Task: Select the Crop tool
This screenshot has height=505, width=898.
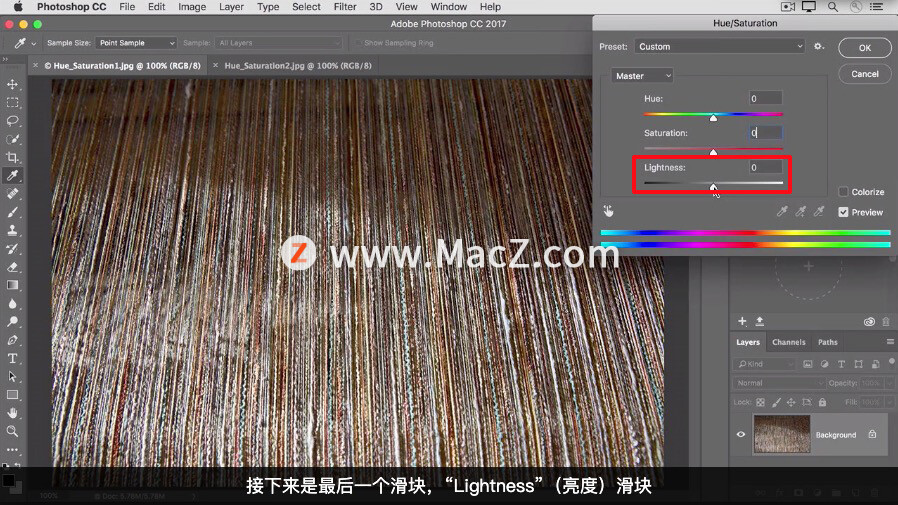Action: (x=12, y=157)
